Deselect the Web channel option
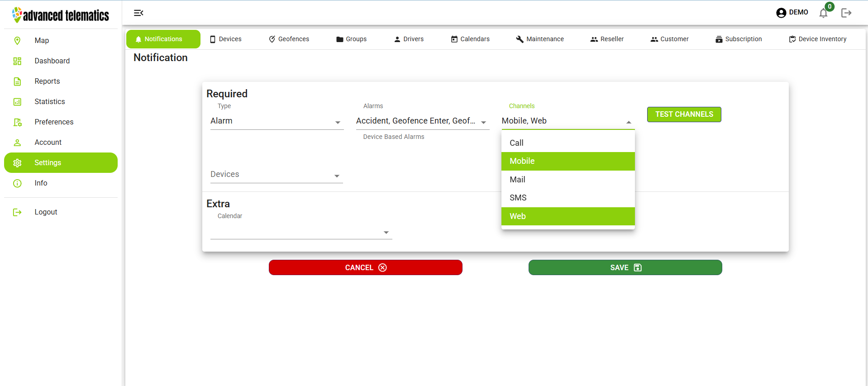The width and height of the screenshot is (868, 386). coord(568,216)
